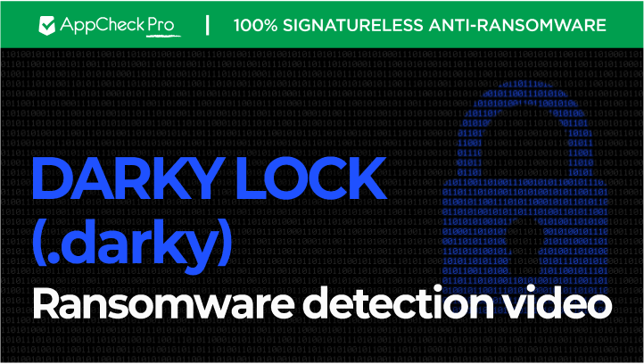Image resolution: width=644 pixels, height=364 pixels.
Task: Click the white word Ransomware
Action: pyautogui.click(x=164, y=304)
